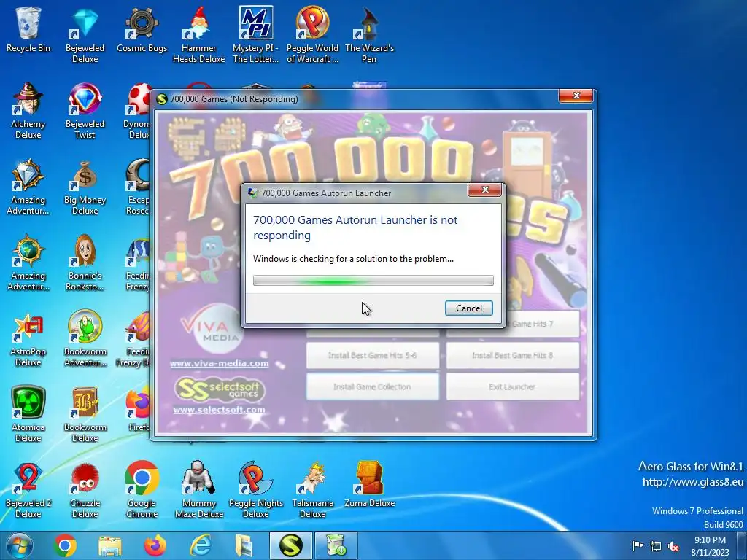747x560 pixels.
Task: Select Atomica Deluxe desktop icon
Action: coord(28,414)
